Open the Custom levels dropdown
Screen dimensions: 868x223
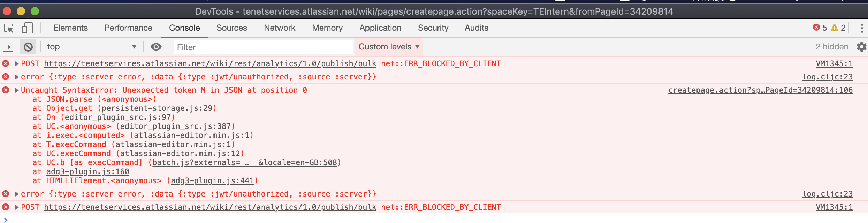coord(389,47)
